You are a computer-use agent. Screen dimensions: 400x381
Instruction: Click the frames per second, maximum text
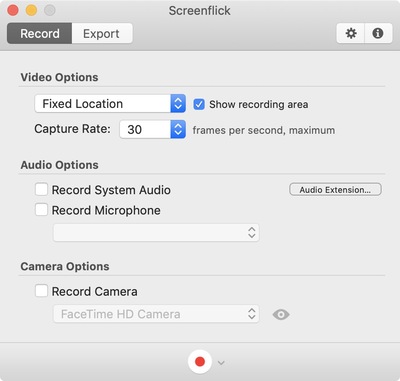pos(264,130)
